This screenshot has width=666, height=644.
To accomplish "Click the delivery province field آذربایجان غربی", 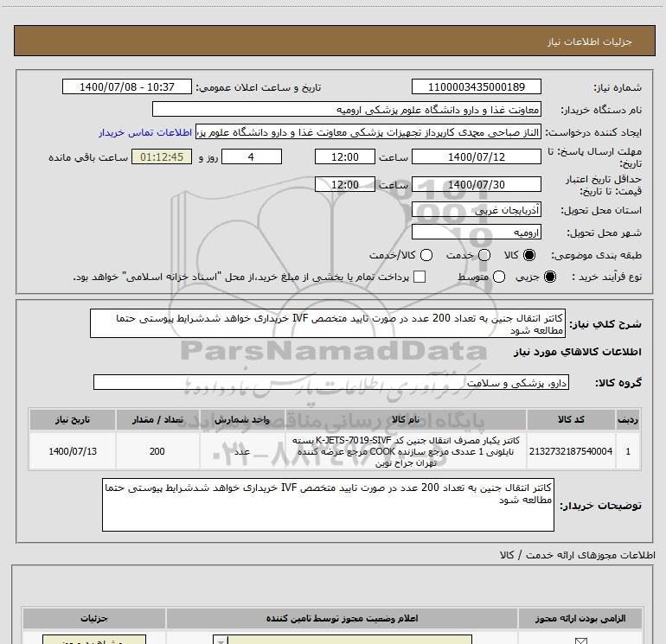I will [476, 210].
